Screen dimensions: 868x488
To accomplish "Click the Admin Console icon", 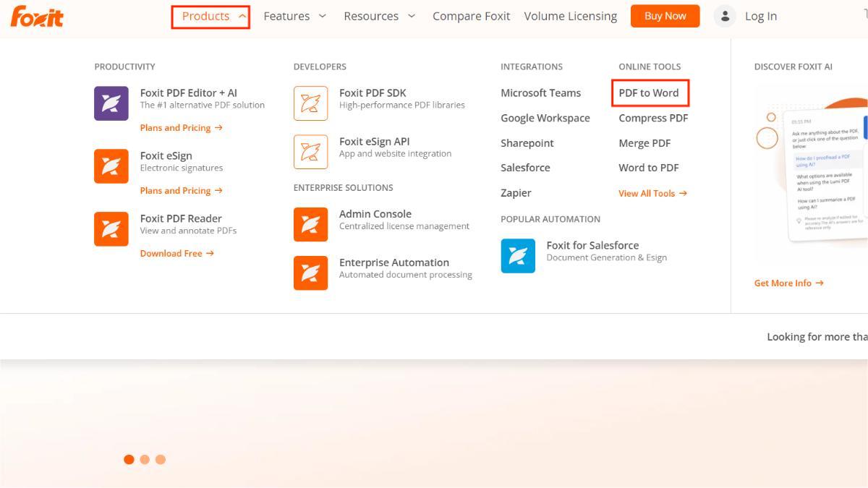I will (310, 225).
